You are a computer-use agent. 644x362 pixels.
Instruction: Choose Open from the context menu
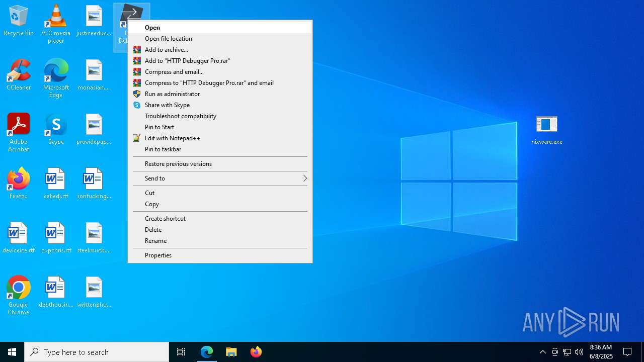(x=220, y=28)
